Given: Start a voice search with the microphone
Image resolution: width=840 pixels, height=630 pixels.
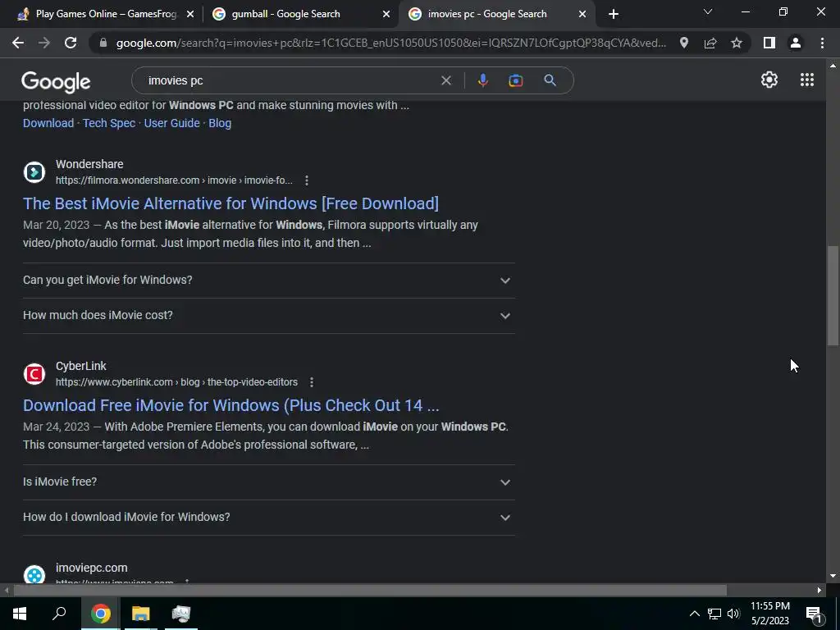Looking at the screenshot, I should pyautogui.click(x=482, y=80).
